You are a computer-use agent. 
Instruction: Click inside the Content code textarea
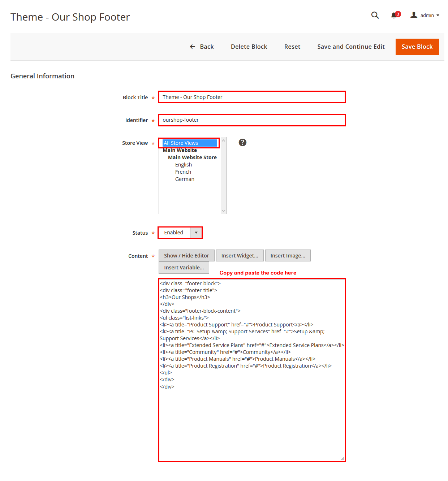point(252,370)
